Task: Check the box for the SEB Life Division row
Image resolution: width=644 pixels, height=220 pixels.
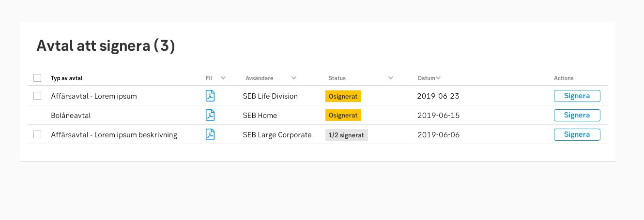Action: (37, 96)
